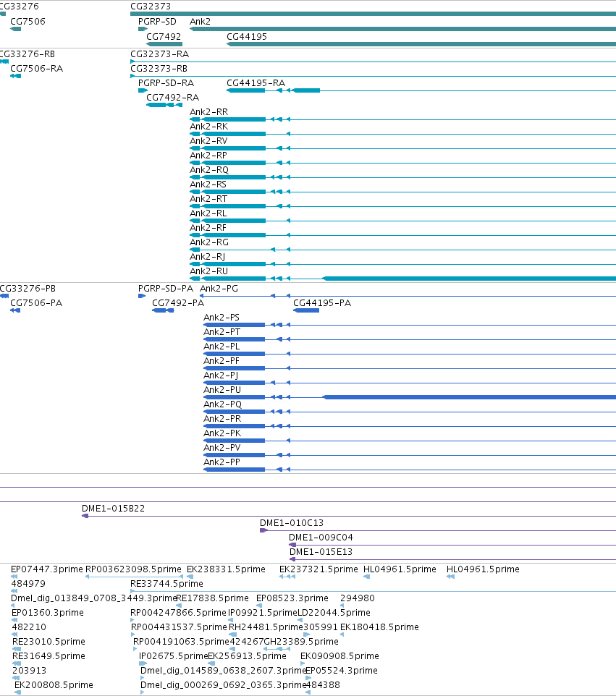This screenshot has height=696, width=616.
Task: Click protein Ank2-PJ label
Action: tap(221, 375)
